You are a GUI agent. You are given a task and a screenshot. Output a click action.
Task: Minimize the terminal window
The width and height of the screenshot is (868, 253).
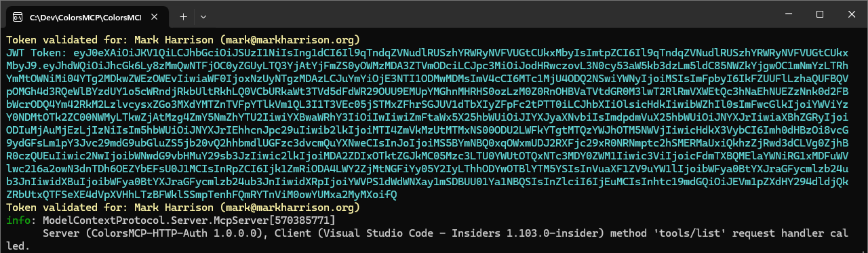788,14
